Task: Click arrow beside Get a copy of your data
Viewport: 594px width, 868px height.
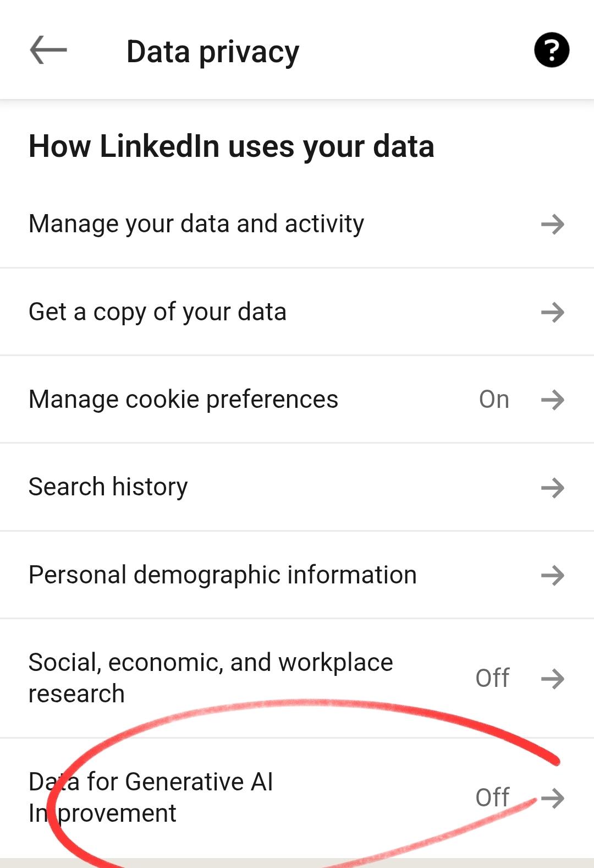Action: pos(553,312)
